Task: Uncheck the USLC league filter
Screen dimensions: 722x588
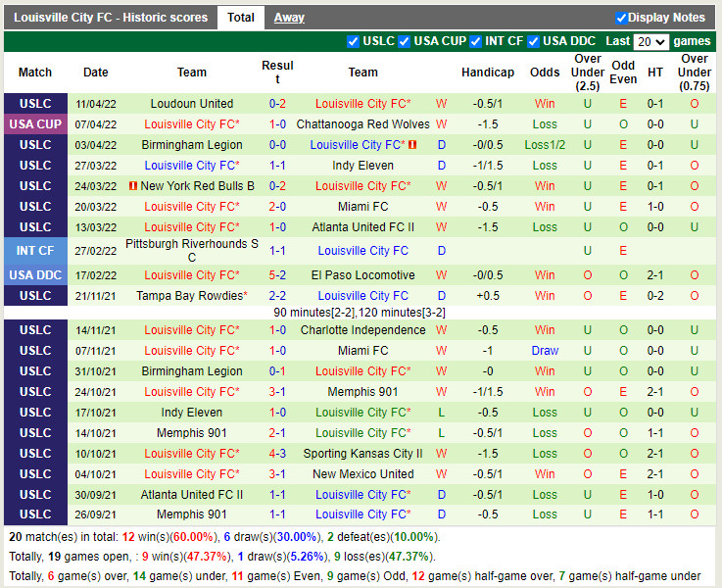Action: pos(353,41)
